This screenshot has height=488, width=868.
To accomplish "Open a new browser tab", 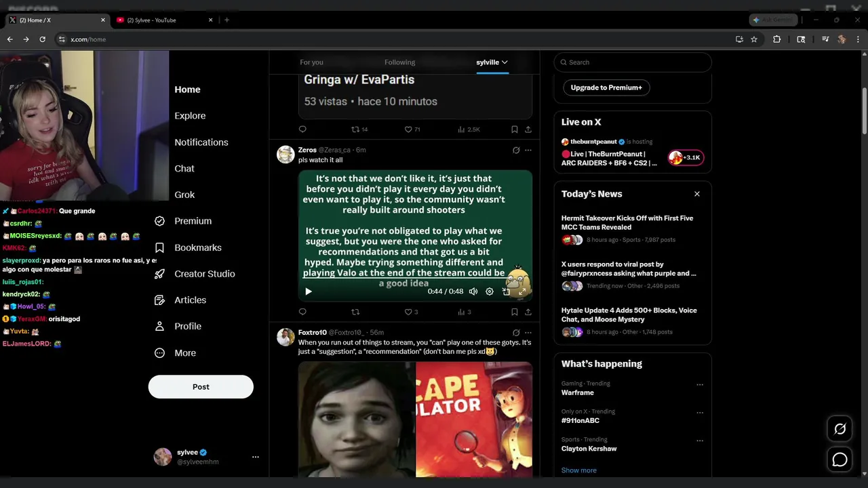I will tap(226, 20).
